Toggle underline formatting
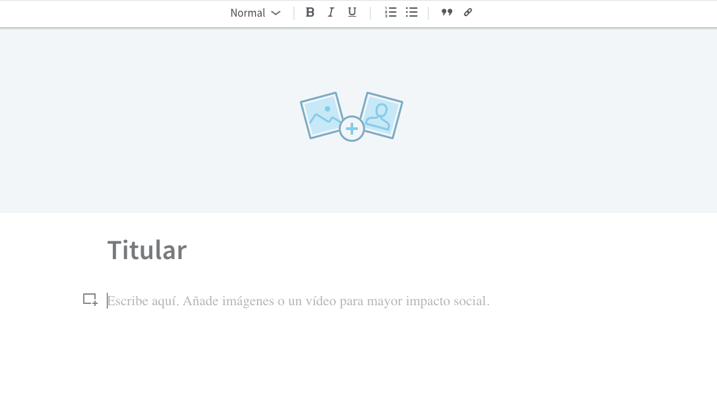This screenshot has width=717, height=397. pyautogui.click(x=352, y=12)
